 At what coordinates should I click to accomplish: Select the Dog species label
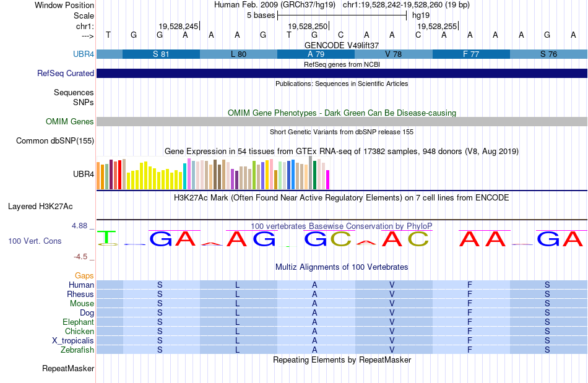tap(87, 312)
